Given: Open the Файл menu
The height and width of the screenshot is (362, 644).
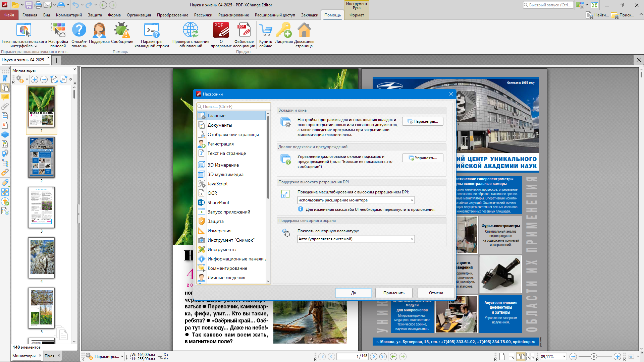Looking at the screenshot, I should (x=9, y=15).
